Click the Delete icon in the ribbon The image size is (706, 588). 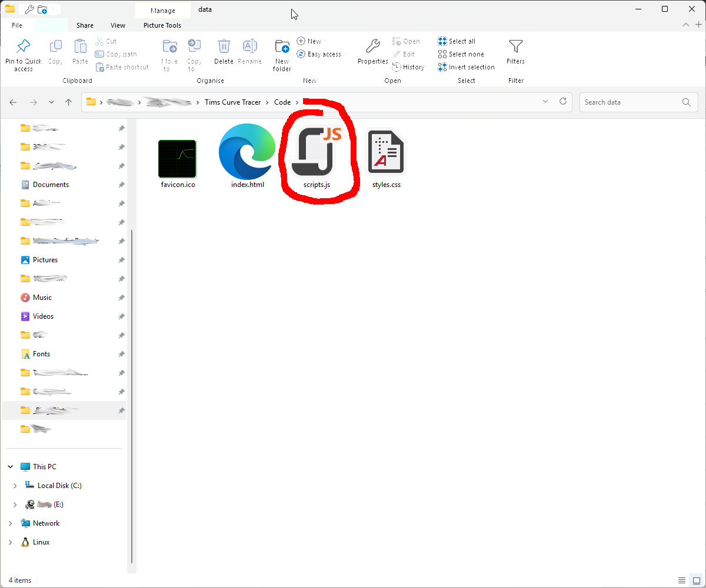(x=224, y=46)
